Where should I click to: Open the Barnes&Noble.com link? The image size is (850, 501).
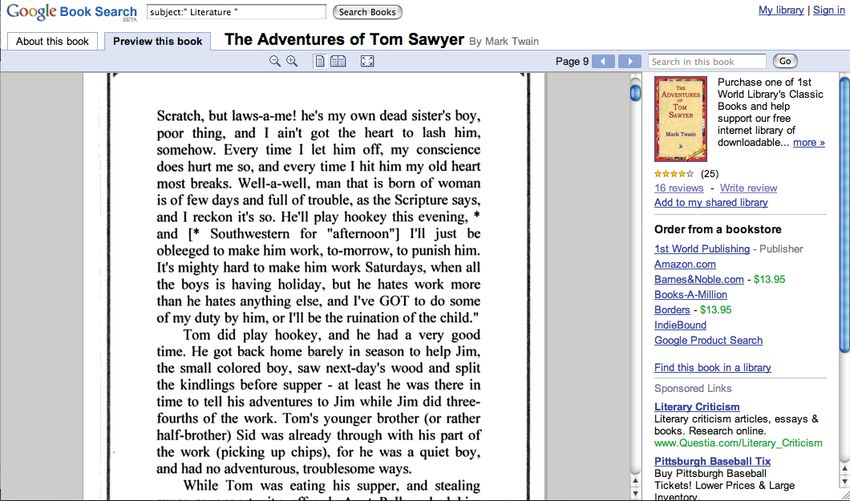click(699, 279)
